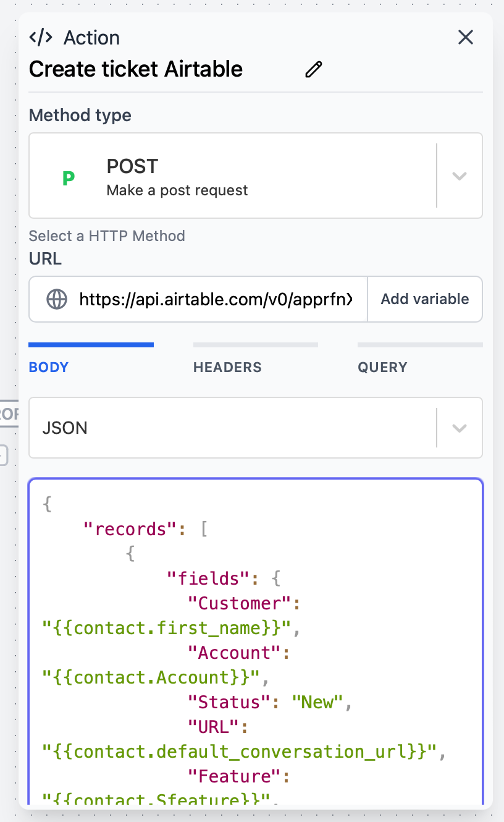This screenshot has width=504, height=822.
Task: Expand the Method type chevron
Action: pos(459,176)
